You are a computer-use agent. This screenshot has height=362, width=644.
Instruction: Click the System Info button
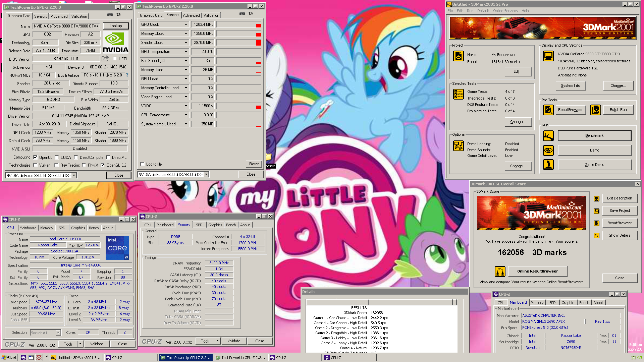pyautogui.click(x=571, y=85)
